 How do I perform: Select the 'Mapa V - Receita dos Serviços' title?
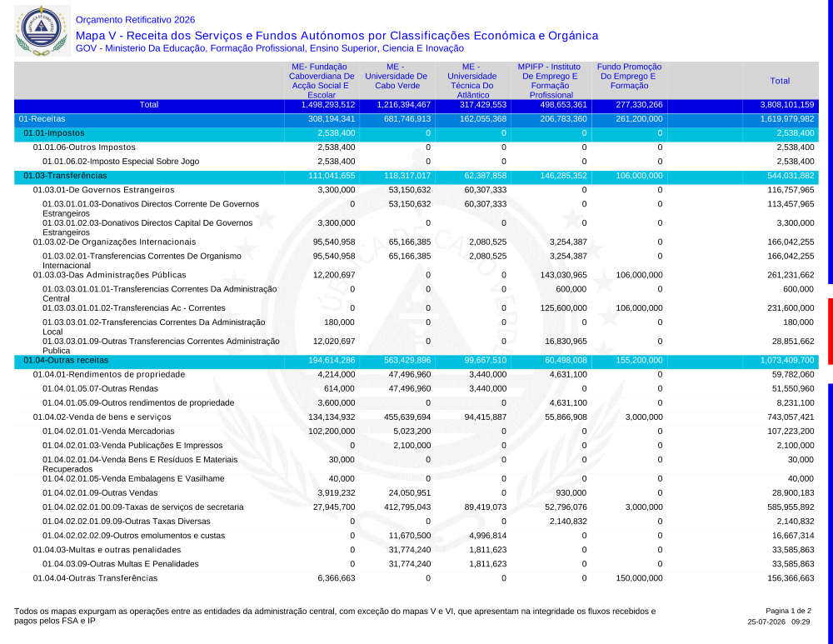337,36
